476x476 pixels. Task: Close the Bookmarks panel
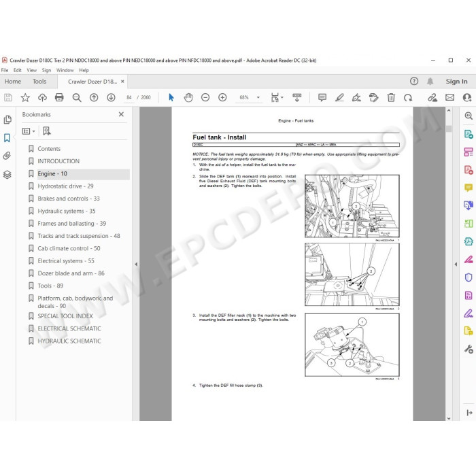tap(121, 114)
